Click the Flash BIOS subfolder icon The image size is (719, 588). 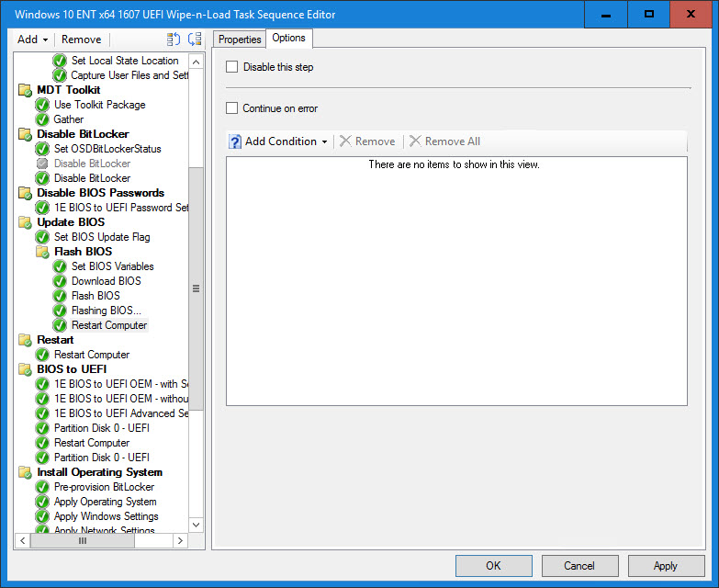coord(42,252)
